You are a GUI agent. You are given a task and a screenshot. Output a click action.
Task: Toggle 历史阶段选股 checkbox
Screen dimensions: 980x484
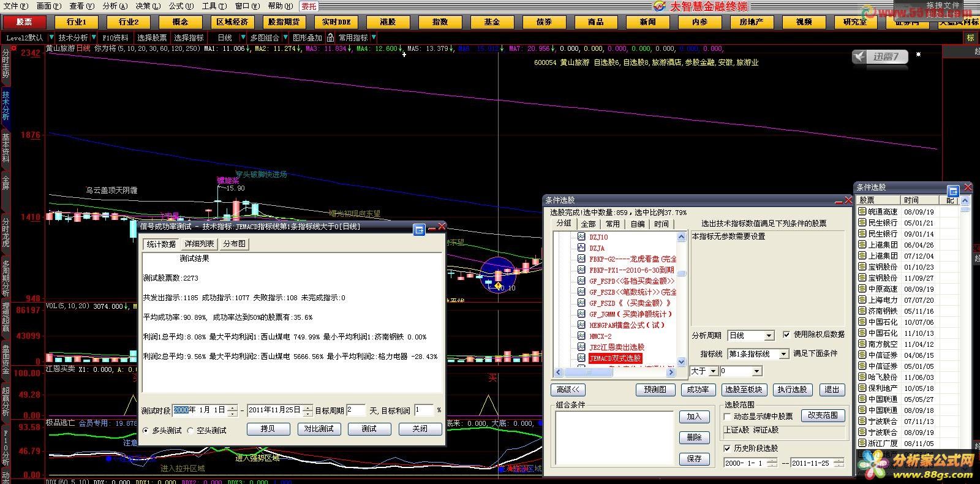tap(728, 448)
